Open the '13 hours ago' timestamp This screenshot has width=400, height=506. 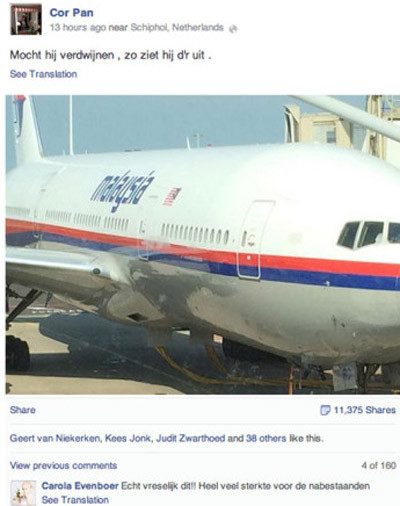[78, 27]
